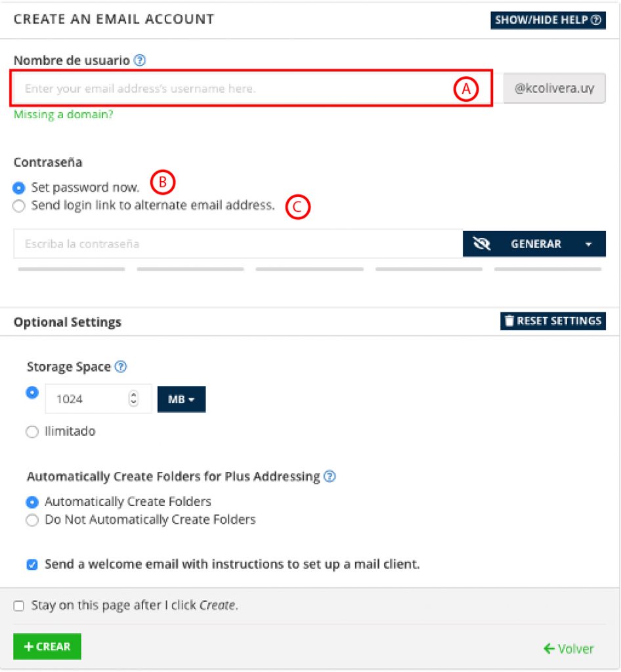Click the Show/Hide Help button
Image resolution: width=621 pixels, height=672 pixels.
click(548, 20)
